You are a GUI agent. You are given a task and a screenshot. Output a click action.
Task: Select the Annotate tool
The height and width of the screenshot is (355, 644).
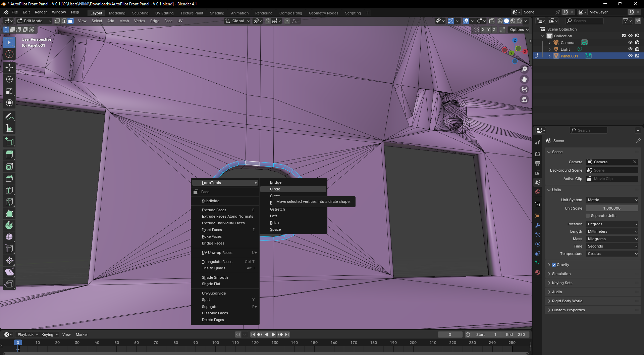pos(9,116)
